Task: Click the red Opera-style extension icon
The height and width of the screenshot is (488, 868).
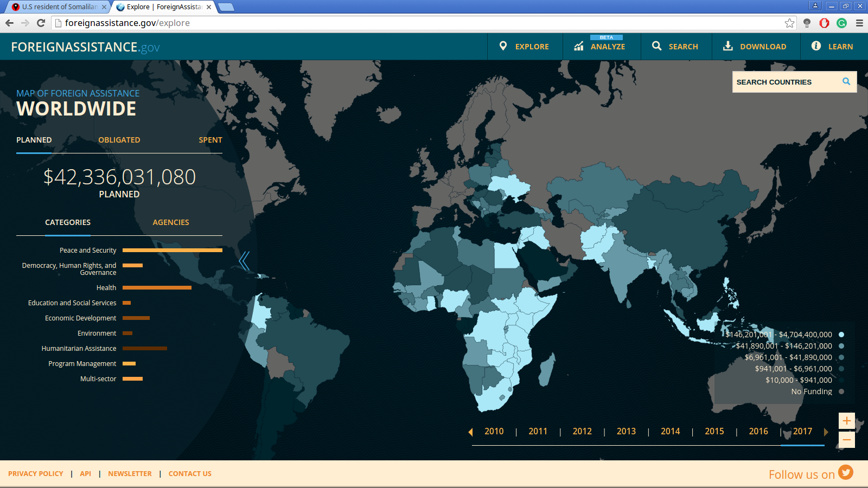Action: pos(825,23)
